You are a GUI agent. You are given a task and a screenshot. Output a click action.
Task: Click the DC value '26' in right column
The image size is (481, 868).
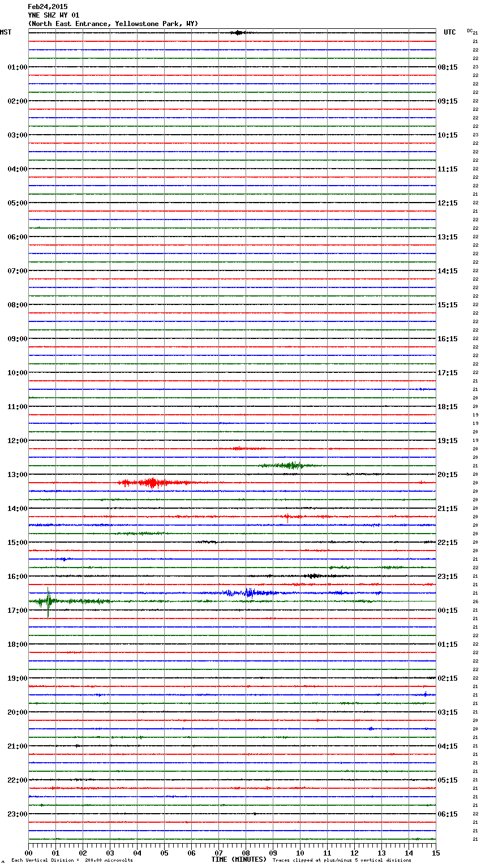(x=475, y=602)
